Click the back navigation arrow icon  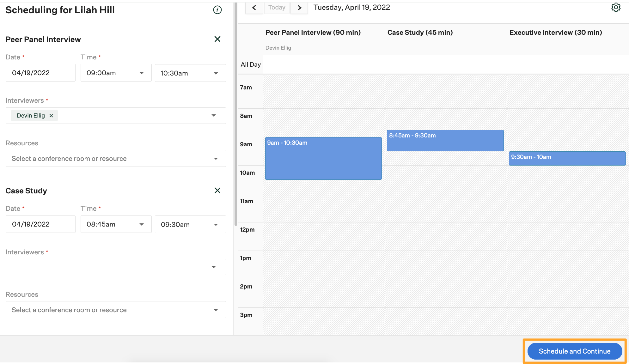[253, 7]
